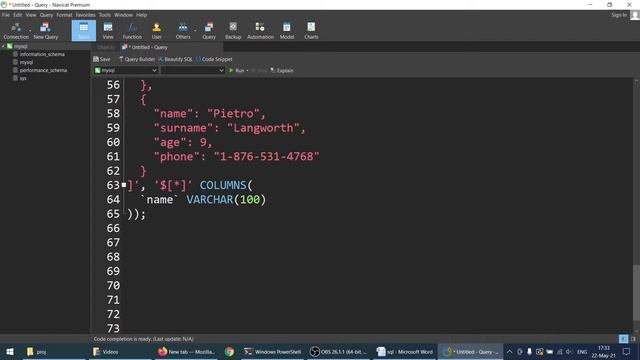Switch to the Objects tab
Image resolution: width=640 pixels, height=360 pixels.
tap(106, 47)
